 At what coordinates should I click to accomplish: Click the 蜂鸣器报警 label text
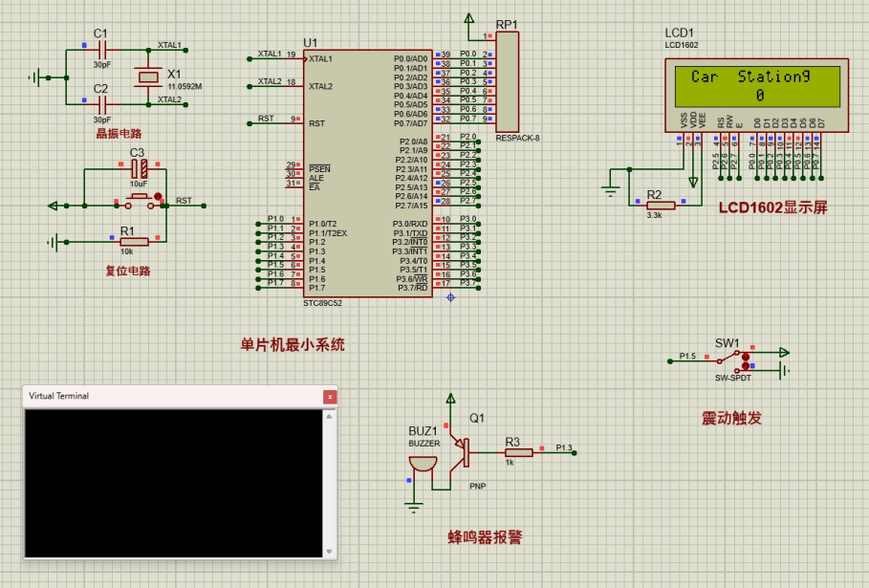485,537
